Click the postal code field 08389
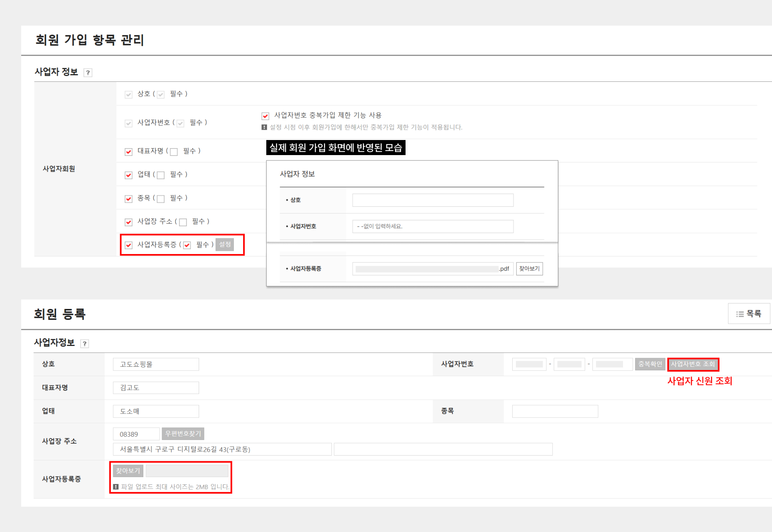This screenshot has height=532, width=772. (x=136, y=434)
